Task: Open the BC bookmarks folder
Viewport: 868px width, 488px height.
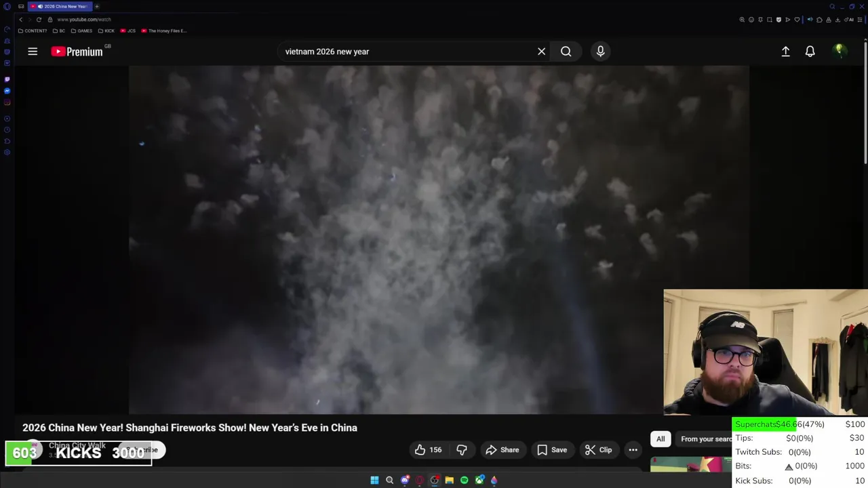Action: (x=59, y=30)
